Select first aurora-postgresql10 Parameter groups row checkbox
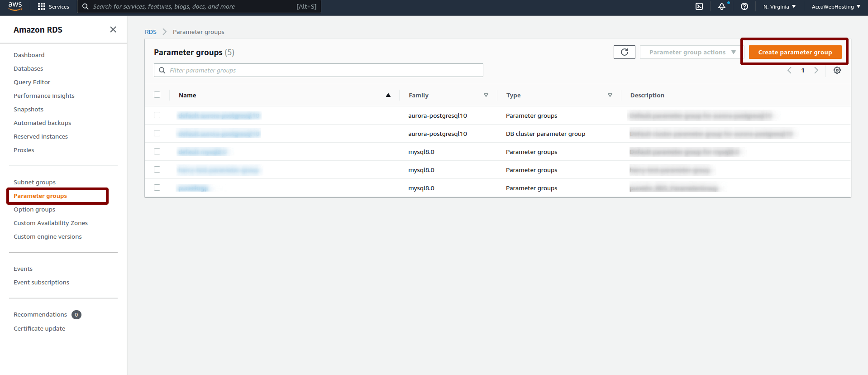This screenshot has width=868, height=375. coord(157,115)
